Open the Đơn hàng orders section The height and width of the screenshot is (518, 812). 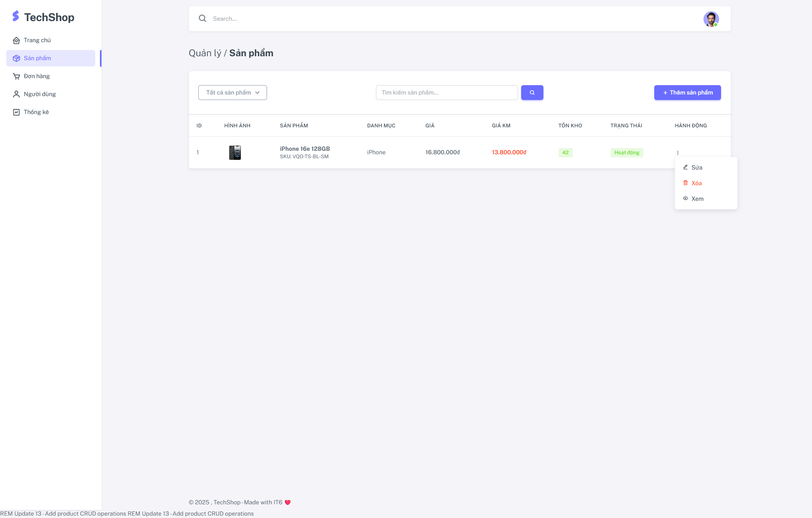click(36, 76)
